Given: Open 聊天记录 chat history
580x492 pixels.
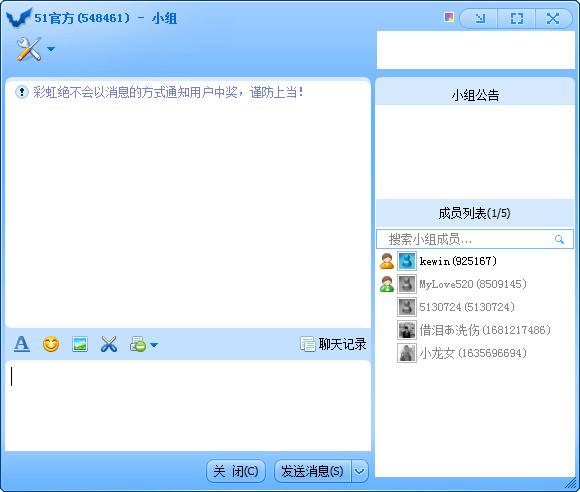Looking at the screenshot, I should 333,344.
